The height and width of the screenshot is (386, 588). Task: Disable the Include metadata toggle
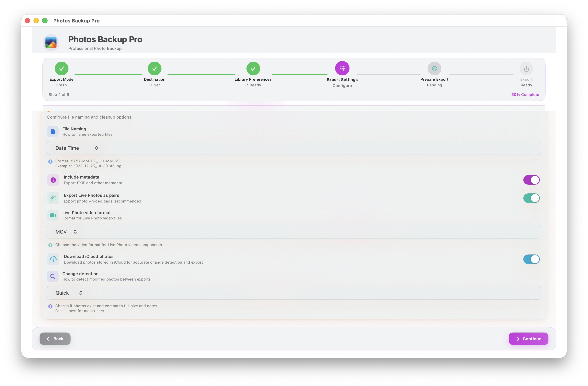(x=531, y=180)
